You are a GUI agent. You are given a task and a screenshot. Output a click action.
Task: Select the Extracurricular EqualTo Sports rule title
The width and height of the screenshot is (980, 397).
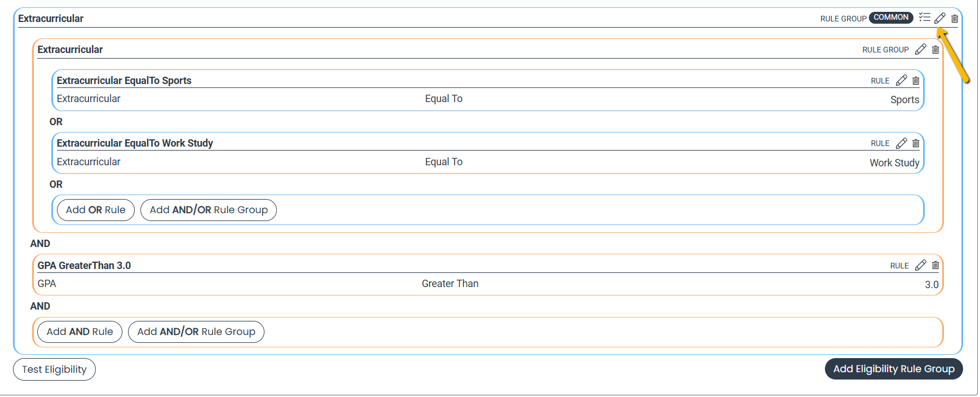click(x=124, y=81)
